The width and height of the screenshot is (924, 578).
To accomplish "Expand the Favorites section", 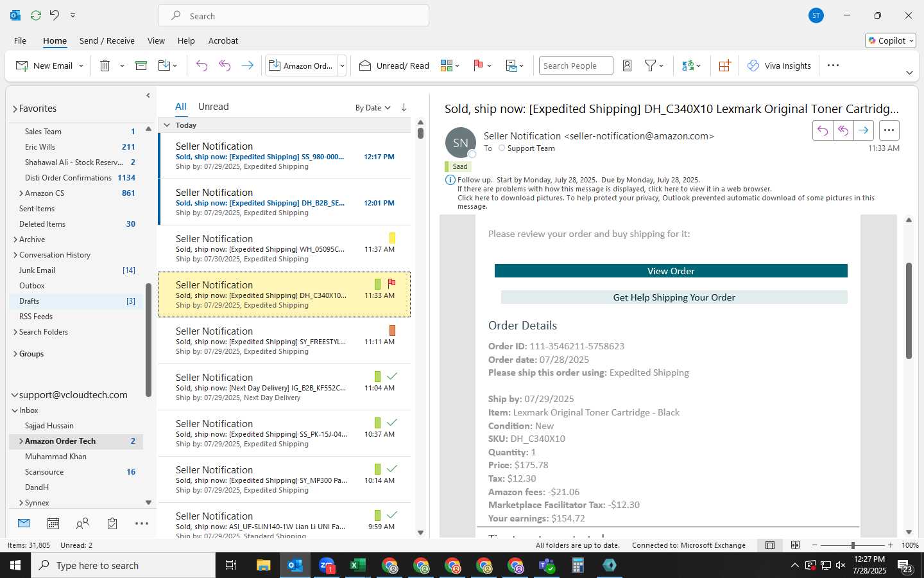I will pos(15,109).
